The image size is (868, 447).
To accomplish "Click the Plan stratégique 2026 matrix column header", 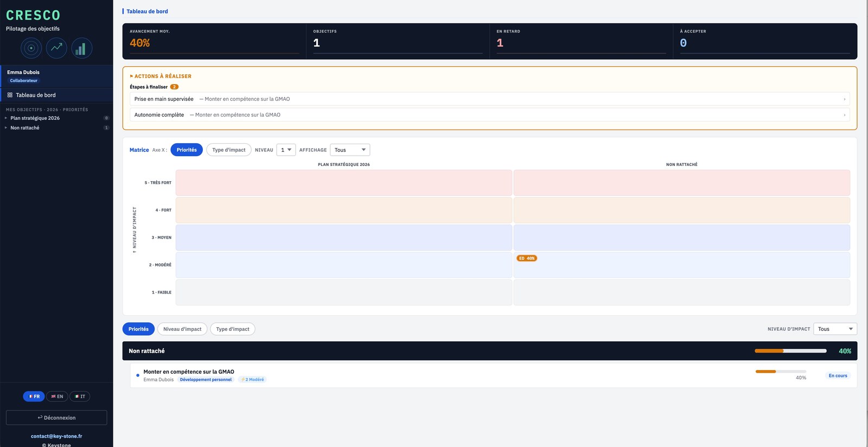I will 344,164.
